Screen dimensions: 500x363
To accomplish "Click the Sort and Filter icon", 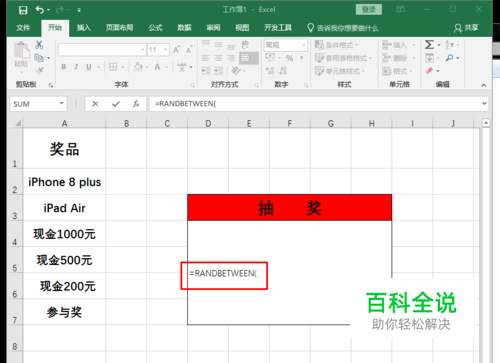I will [449, 45].
